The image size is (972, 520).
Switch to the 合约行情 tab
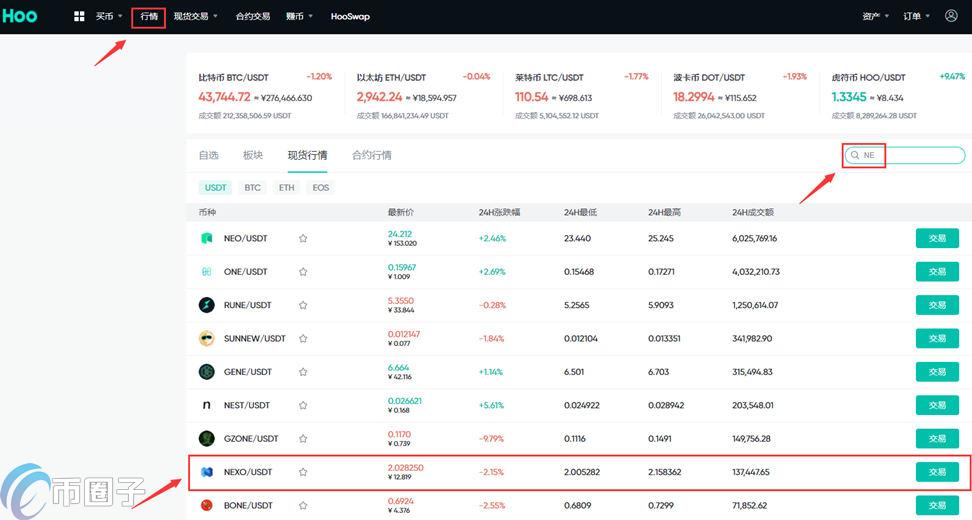pos(372,155)
